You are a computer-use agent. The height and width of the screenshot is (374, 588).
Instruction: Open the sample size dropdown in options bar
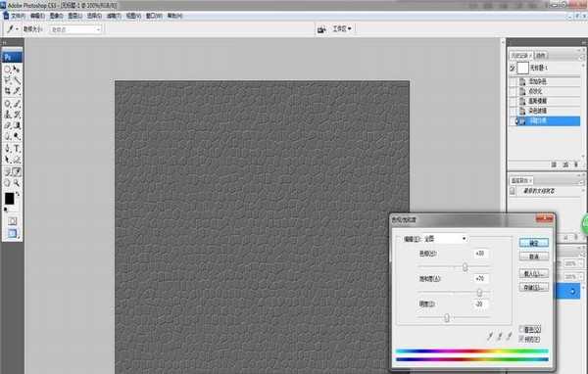tap(75, 29)
